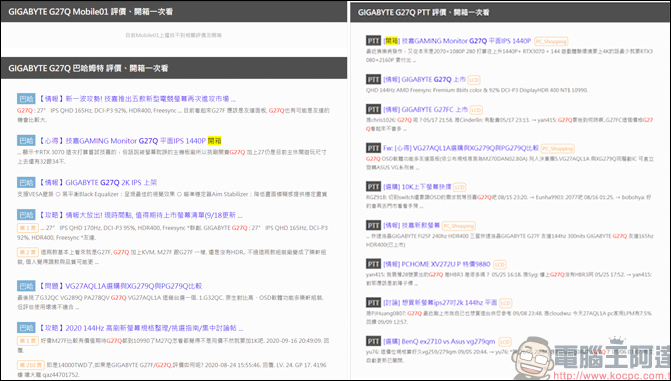
Task: Click GIGABYTE G27Q Mobile01 評價、開箱一次看 header
Action: coord(174,12)
